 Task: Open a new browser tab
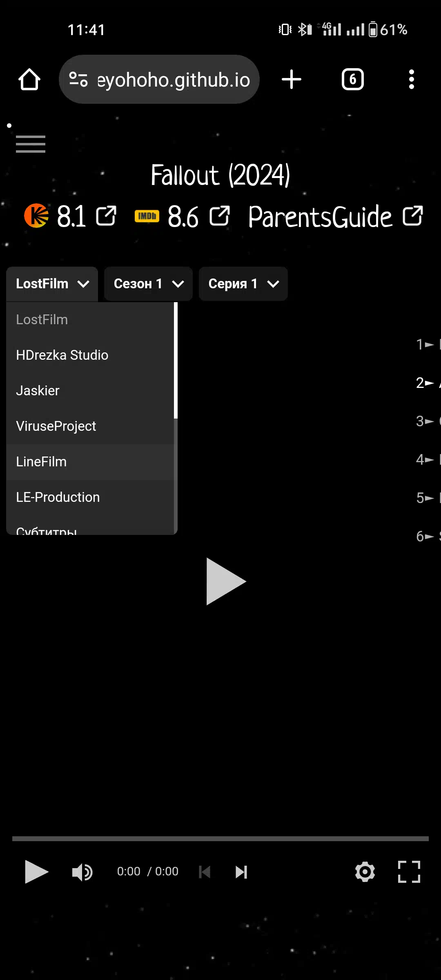coord(292,79)
